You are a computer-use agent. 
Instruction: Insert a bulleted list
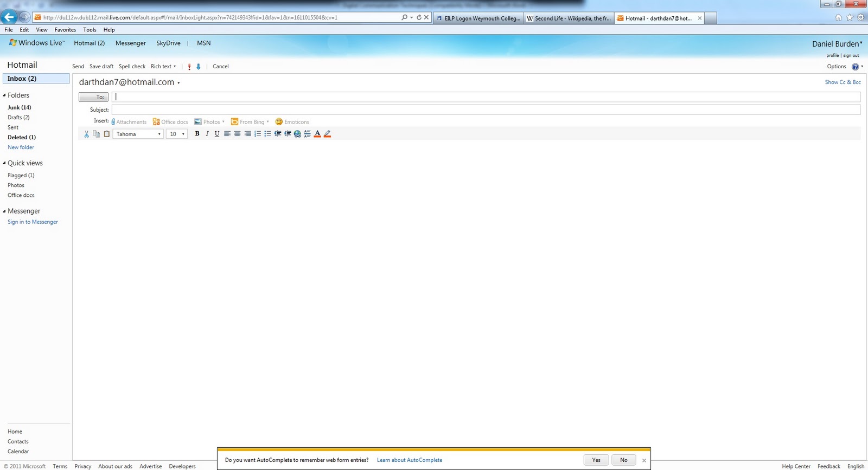coord(267,134)
